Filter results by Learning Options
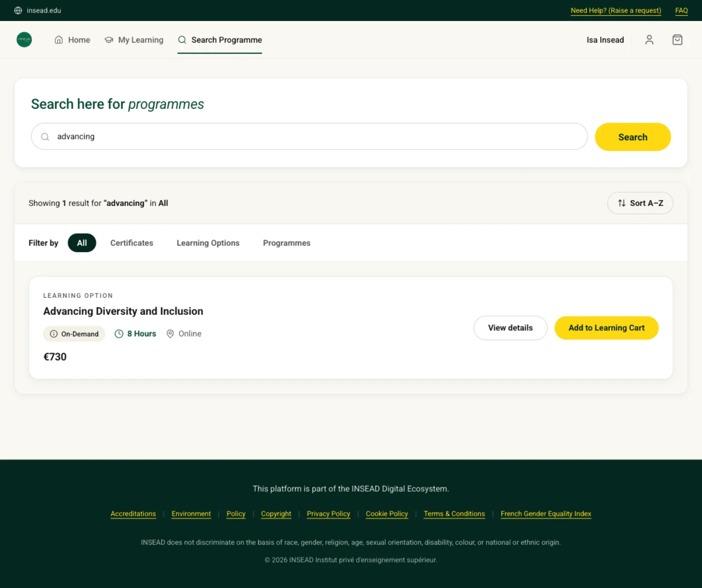This screenshot has width=702, height=588. [208, 243]
